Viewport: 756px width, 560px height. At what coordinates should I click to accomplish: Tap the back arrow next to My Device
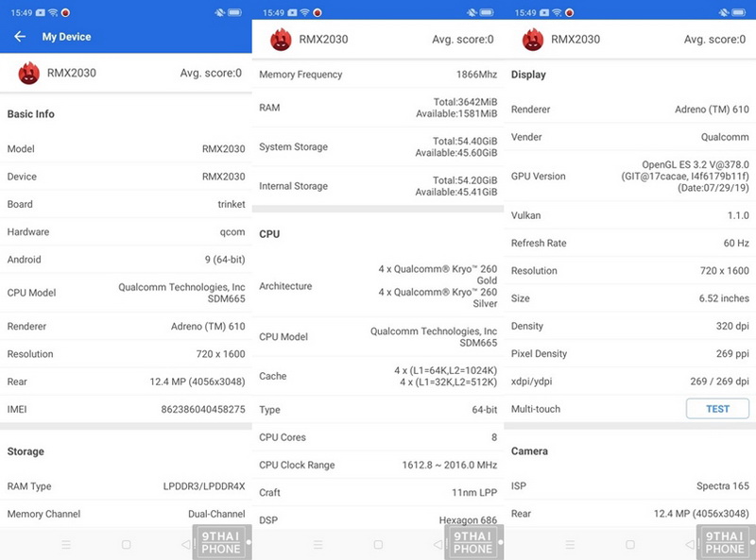(x=19, y=37)
